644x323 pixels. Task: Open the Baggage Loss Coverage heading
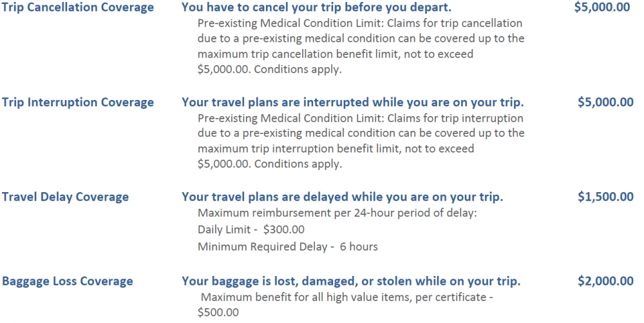tap(68, 281)
